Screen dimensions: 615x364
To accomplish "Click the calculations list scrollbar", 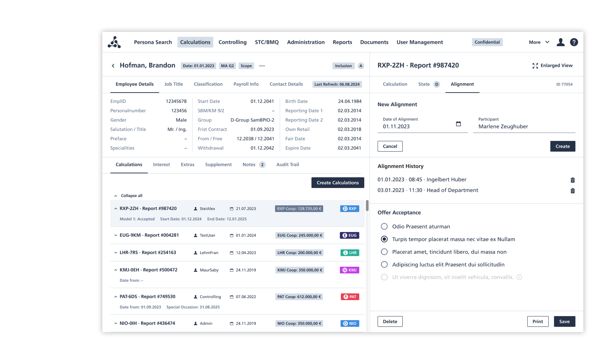I will [367, 206].
